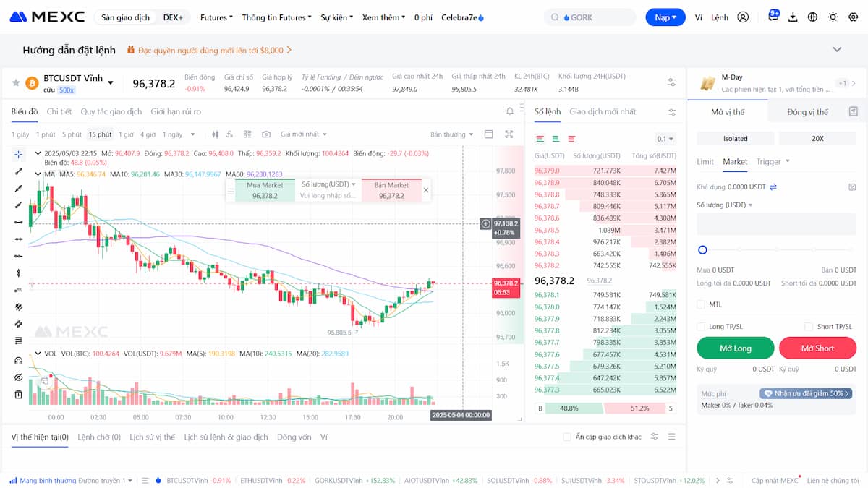Click the order quantity slider handle

coord(702,250)
